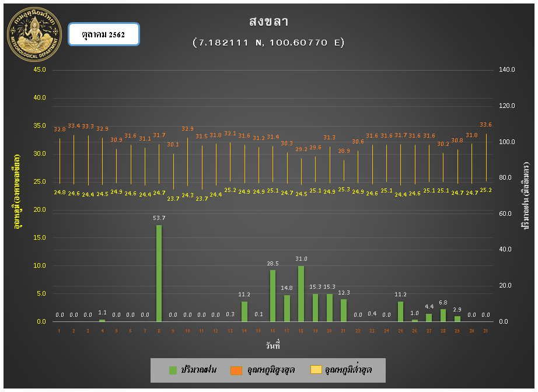The width and height of the screenshot is (538, 392).
Task: Click the 35.0 tick on left axis
Action: click(x=40, y=126)
